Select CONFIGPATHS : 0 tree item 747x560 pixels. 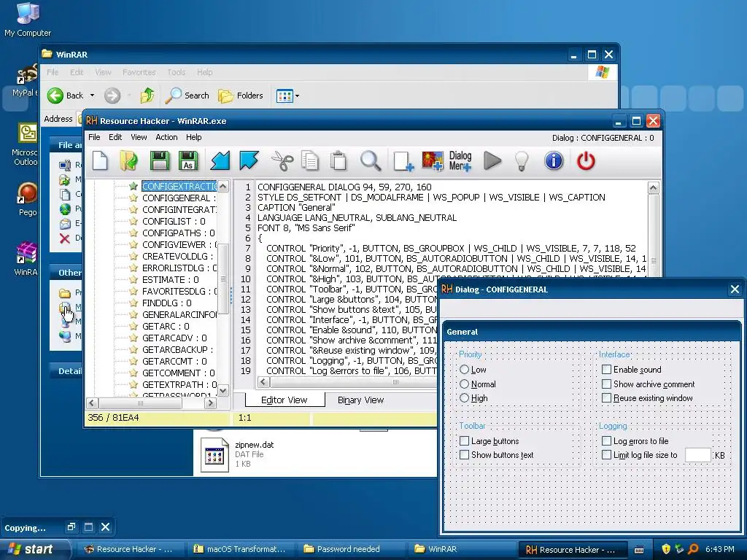(179, 233)
